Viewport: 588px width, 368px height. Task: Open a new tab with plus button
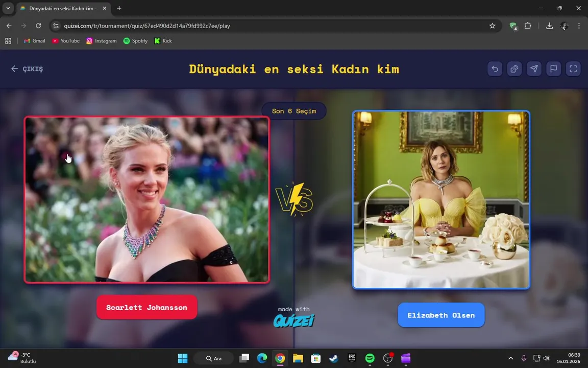[x=119, y=8]
